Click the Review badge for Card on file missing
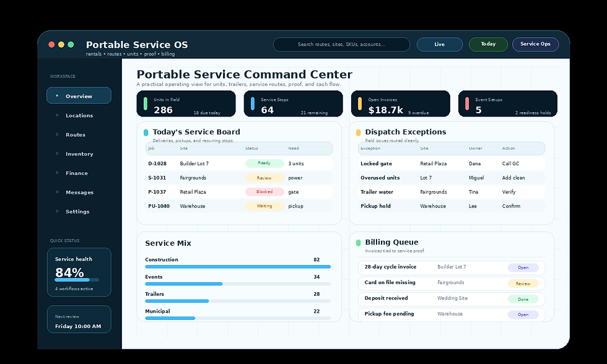This screenshot has width=607, height=364. click(523, 284)
